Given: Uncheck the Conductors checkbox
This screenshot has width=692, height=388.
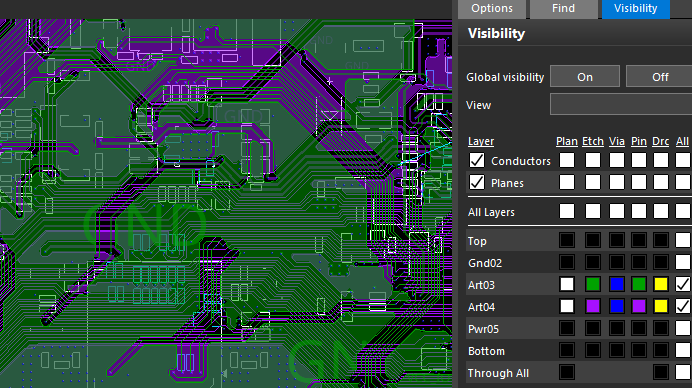Looking at the screenshot, I should [477, 160].
